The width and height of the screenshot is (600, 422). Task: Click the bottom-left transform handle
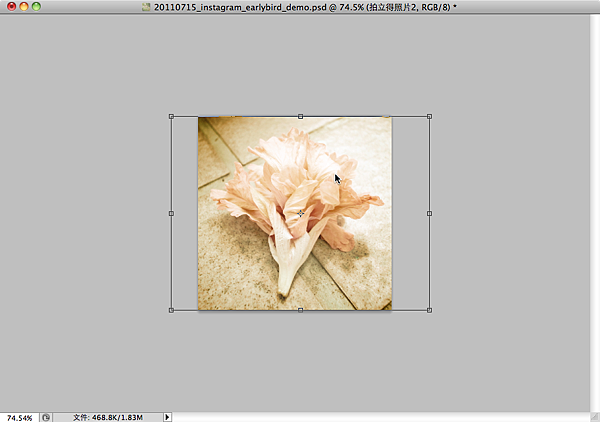[x=171, y=310]
